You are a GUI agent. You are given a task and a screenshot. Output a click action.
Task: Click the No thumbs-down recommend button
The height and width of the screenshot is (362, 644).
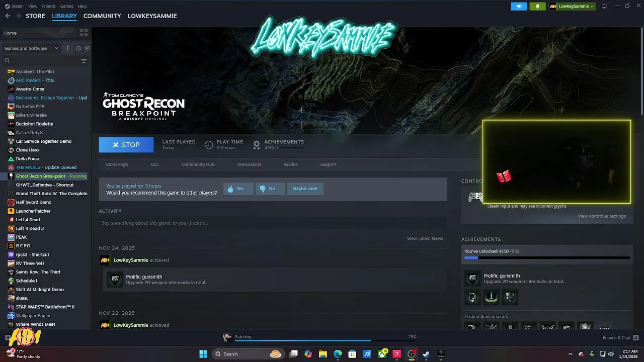point(270,189)
